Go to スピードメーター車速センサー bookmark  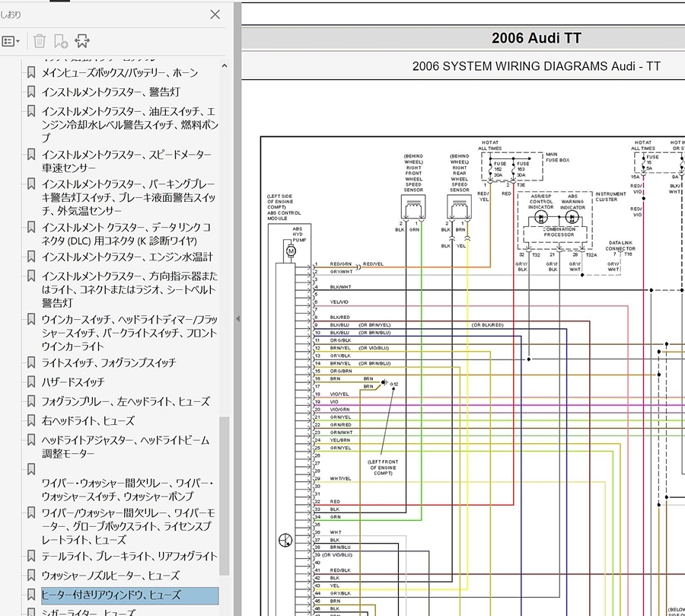[126, 161]
